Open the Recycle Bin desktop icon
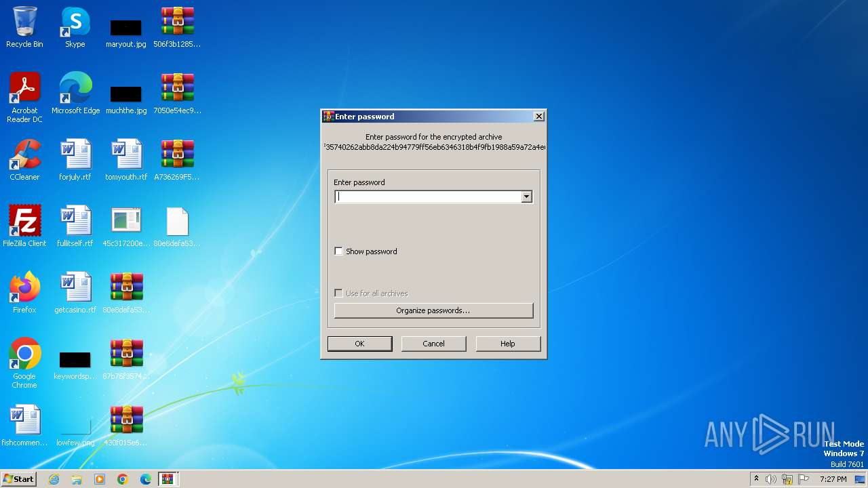Screen dimensions: 868x488 tap(24, 27)
